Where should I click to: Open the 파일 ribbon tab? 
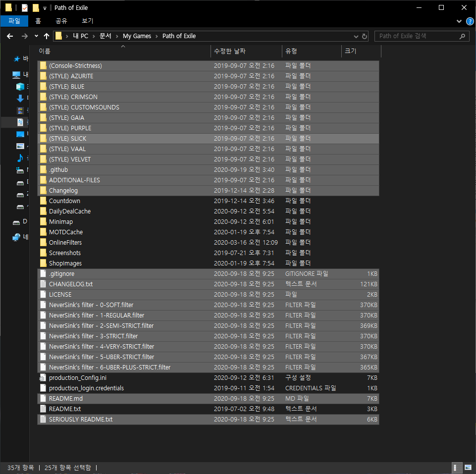[x=14, y=21]
